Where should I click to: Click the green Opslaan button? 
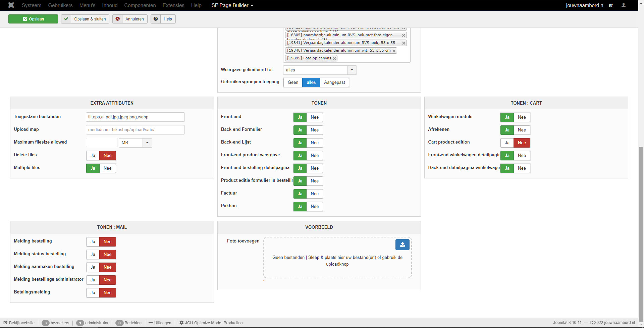[33, 19]
